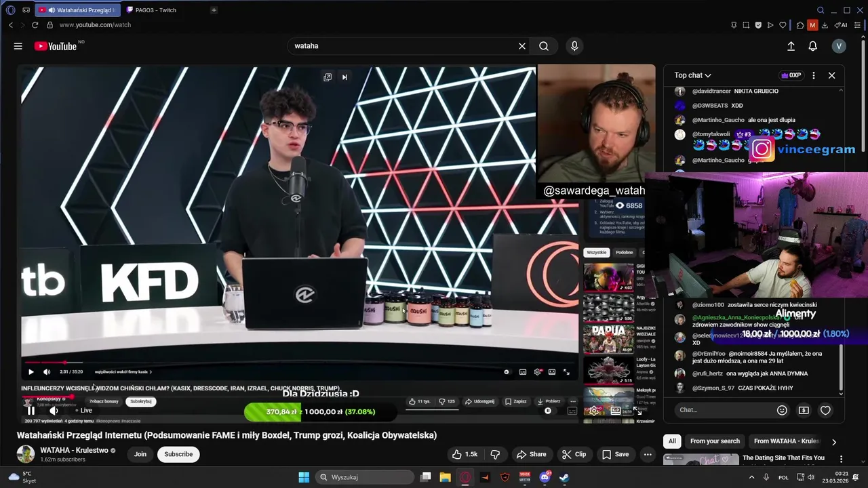Viewport: 868px width, 488px height.
Task: Open the Opera easy setup sliders icon
Action: 857,25
